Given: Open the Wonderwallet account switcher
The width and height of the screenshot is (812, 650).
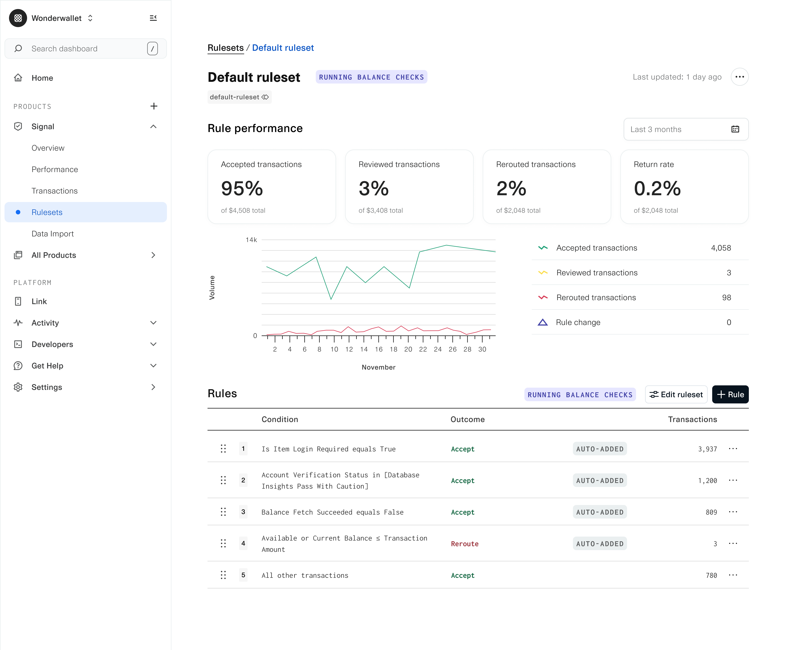Looking at the screenshot, I should [90, 18].
